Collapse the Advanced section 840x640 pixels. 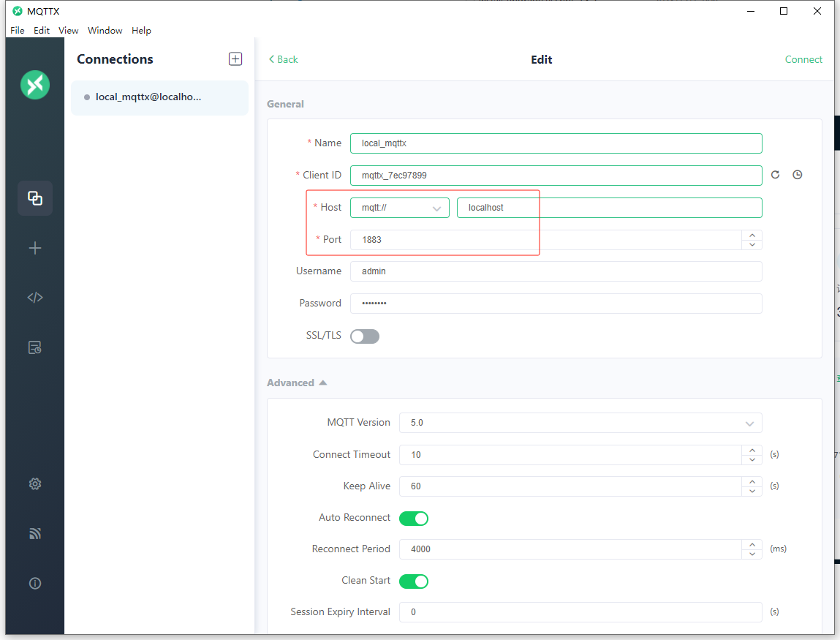coord(297,383)
